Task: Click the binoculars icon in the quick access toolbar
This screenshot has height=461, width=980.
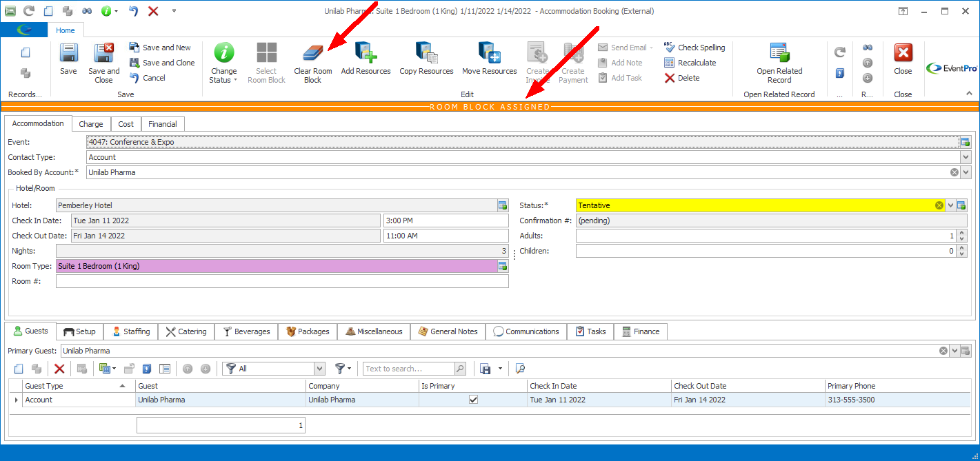Action: pos(87,11)
